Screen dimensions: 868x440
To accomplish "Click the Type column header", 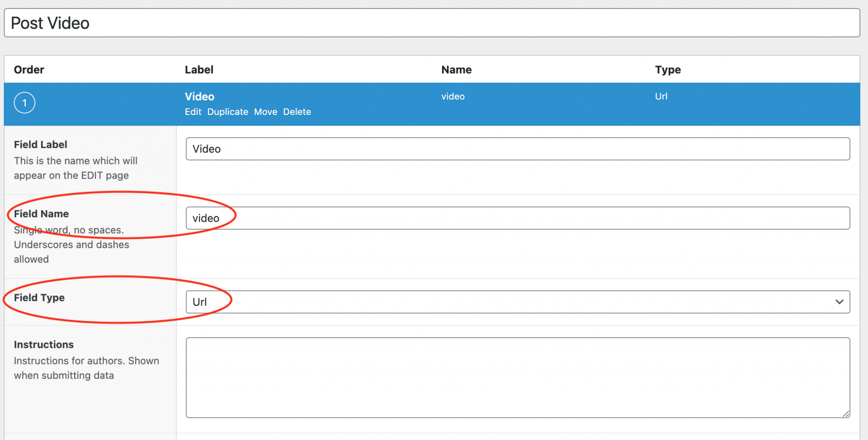I will (x=668, y=70).
